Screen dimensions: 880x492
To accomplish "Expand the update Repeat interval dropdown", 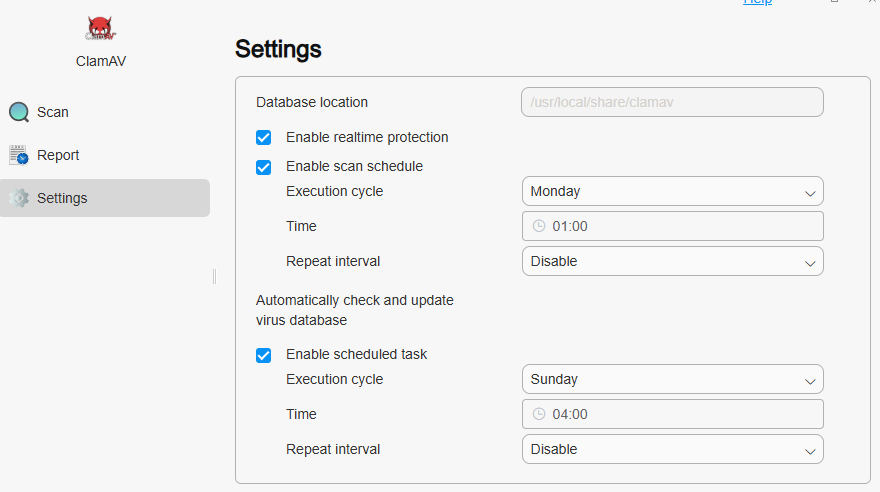I will point(672,449).
